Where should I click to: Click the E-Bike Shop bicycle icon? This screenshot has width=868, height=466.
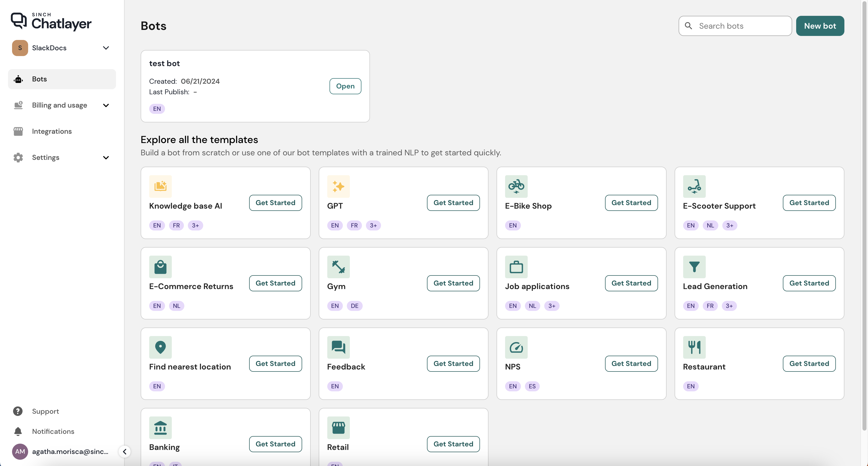click(x=516, y=186)
